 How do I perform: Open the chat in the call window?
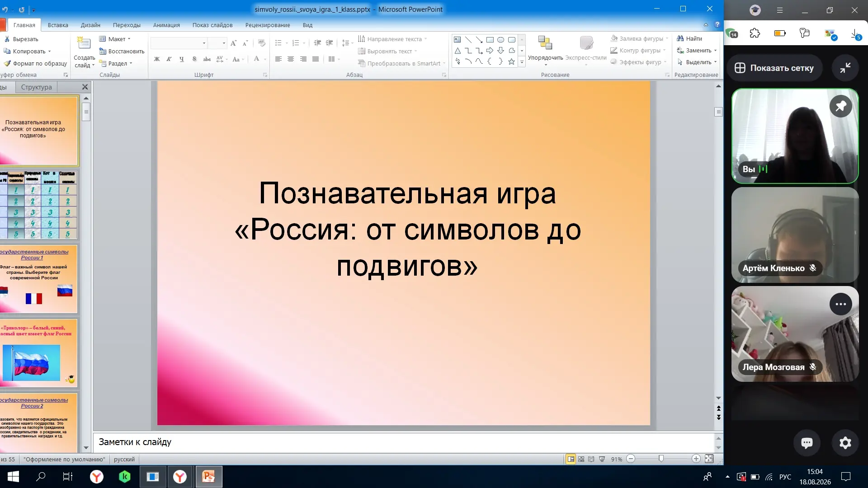coord(807,443)
